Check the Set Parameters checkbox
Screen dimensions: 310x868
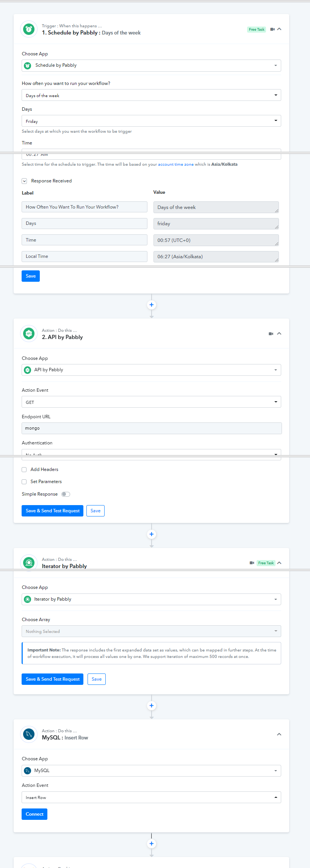[24, 482]
